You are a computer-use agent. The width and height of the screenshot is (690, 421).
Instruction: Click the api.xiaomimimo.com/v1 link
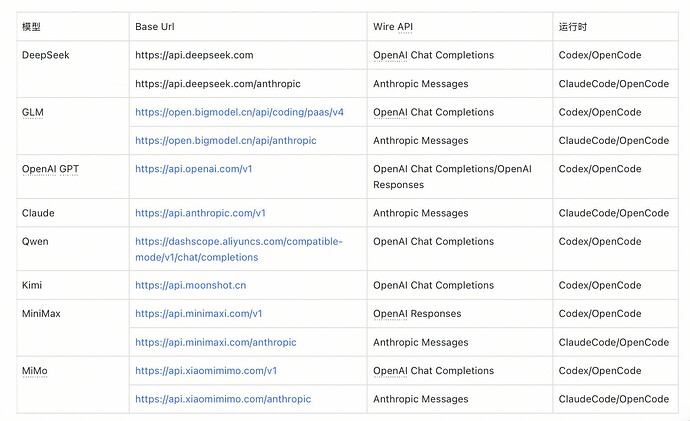click(206, 370)
